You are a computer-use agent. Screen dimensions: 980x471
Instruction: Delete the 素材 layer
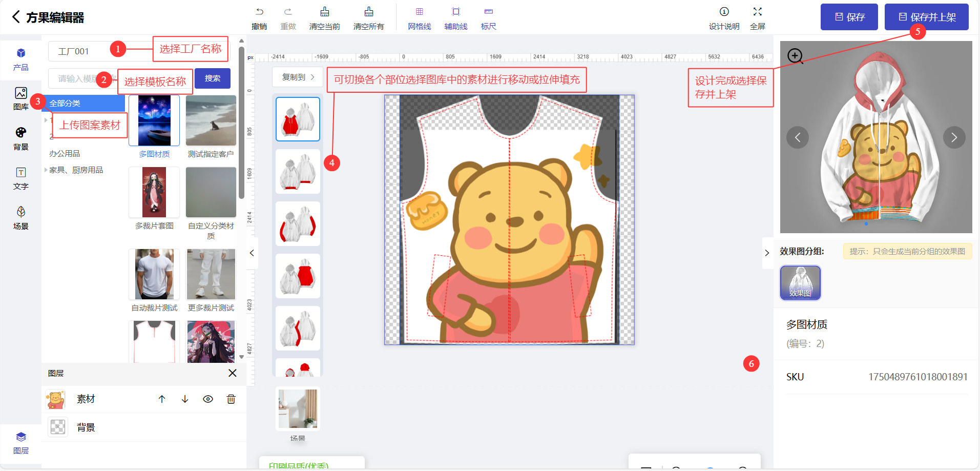[x=231, y=399]
